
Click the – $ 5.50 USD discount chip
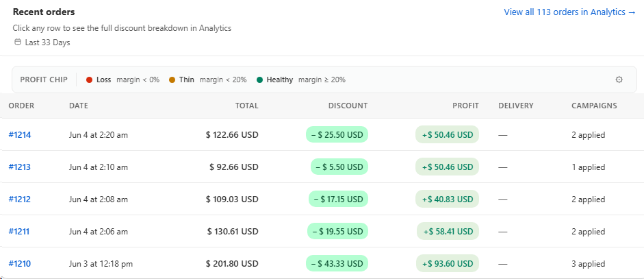(339, 167)
